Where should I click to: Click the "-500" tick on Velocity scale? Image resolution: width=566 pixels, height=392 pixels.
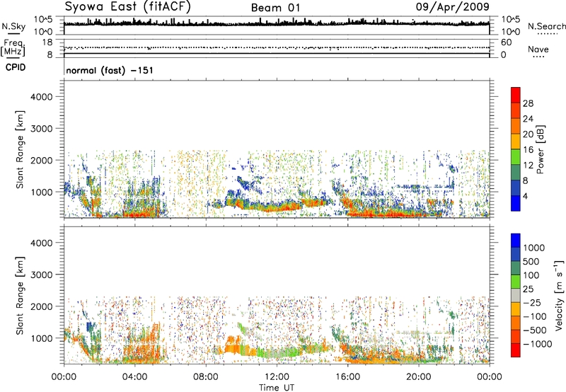tap(535, 330)
